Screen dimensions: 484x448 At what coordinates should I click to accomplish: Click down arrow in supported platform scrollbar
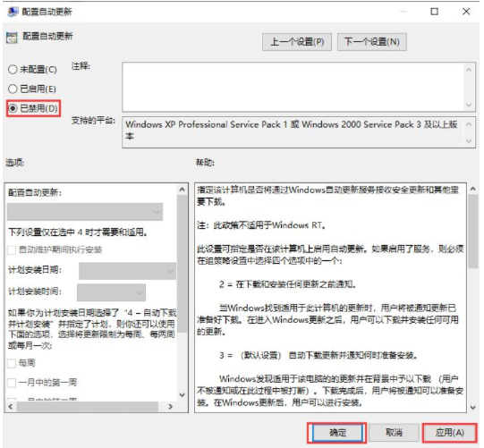tap(469, 141)
